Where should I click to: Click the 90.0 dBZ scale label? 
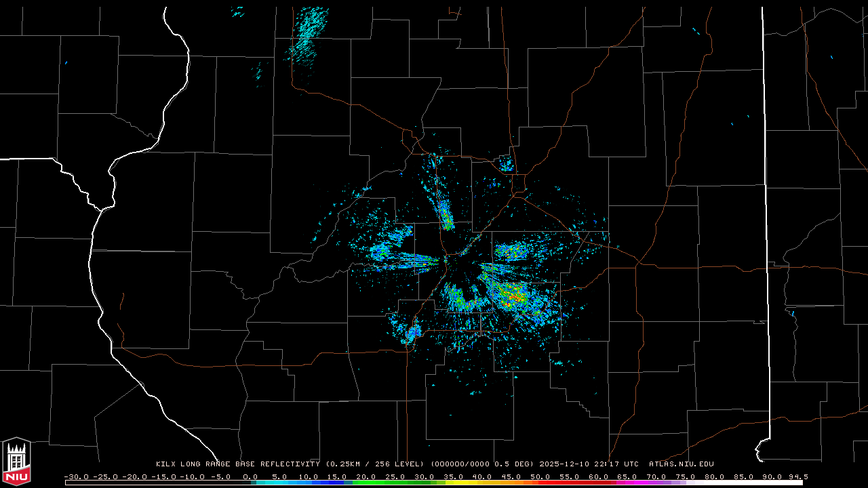tap(773, 476)
